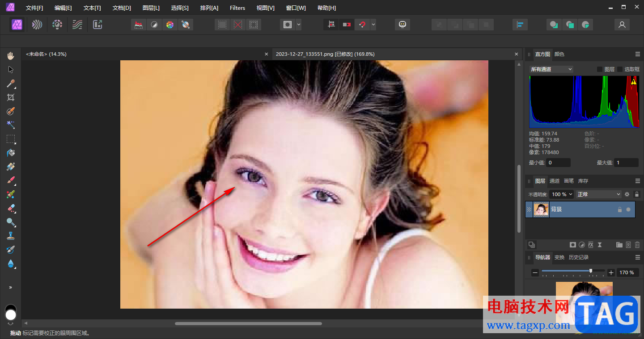
Task: Open the 所有通道 channel dropdown
Action: point(551,69)
